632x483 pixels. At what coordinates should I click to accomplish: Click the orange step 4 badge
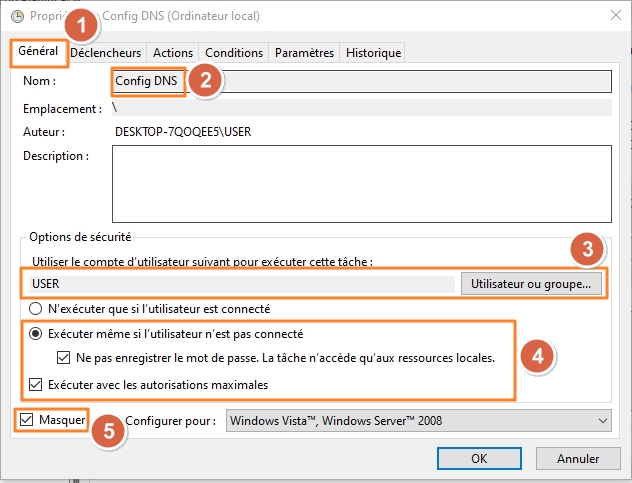(x=536, y=355)
